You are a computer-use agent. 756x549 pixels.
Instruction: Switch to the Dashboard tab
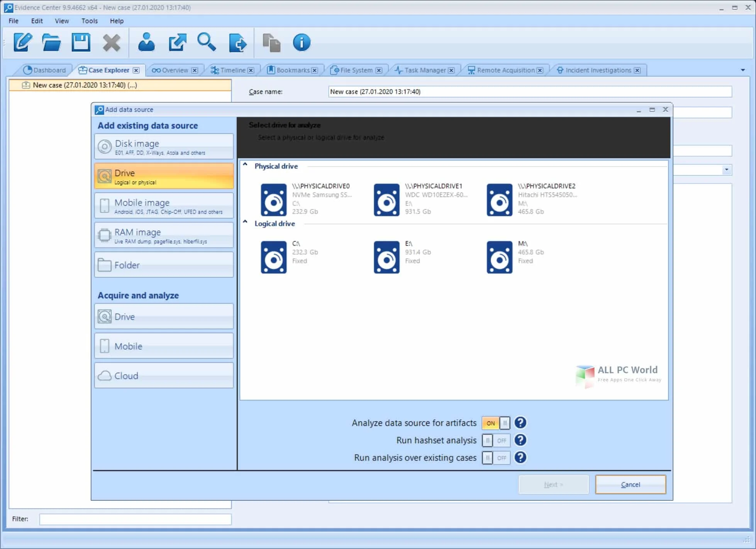click(x=44, y=70)
